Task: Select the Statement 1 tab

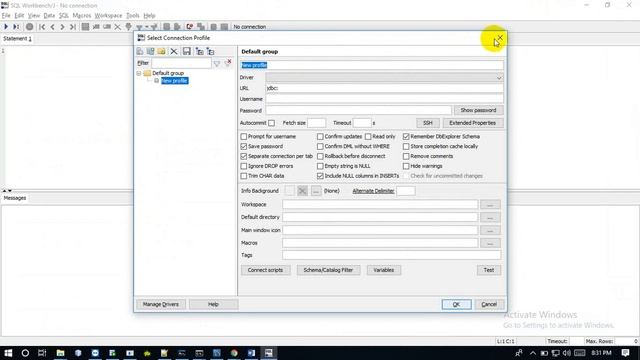Action: click(x=17, y=39)
